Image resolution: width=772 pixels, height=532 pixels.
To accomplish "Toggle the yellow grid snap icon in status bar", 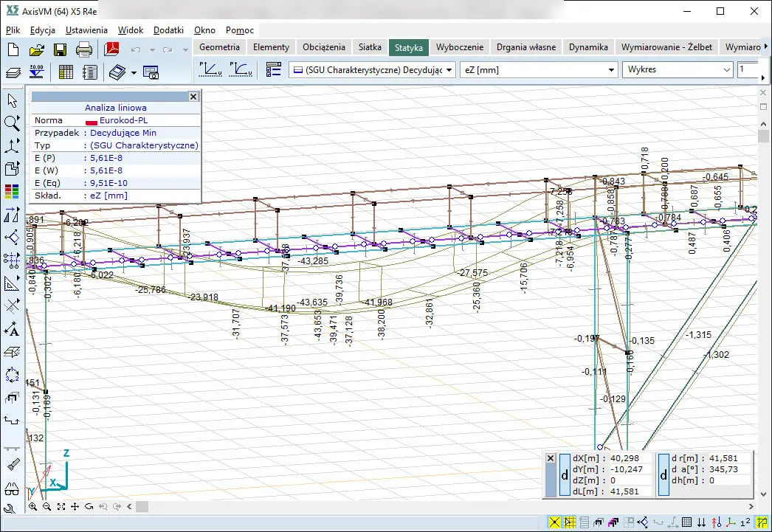I will [x=569, y=522].
